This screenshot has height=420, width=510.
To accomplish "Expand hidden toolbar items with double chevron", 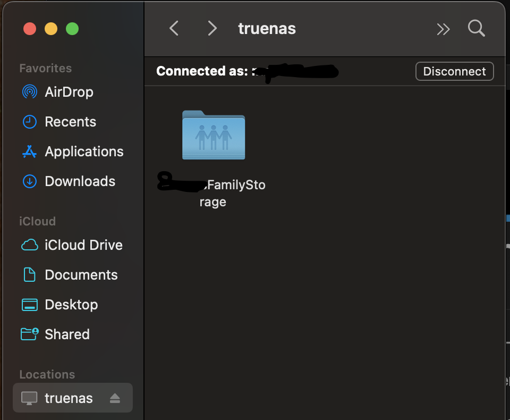I will pyautogui.click(x=443, y=29).
